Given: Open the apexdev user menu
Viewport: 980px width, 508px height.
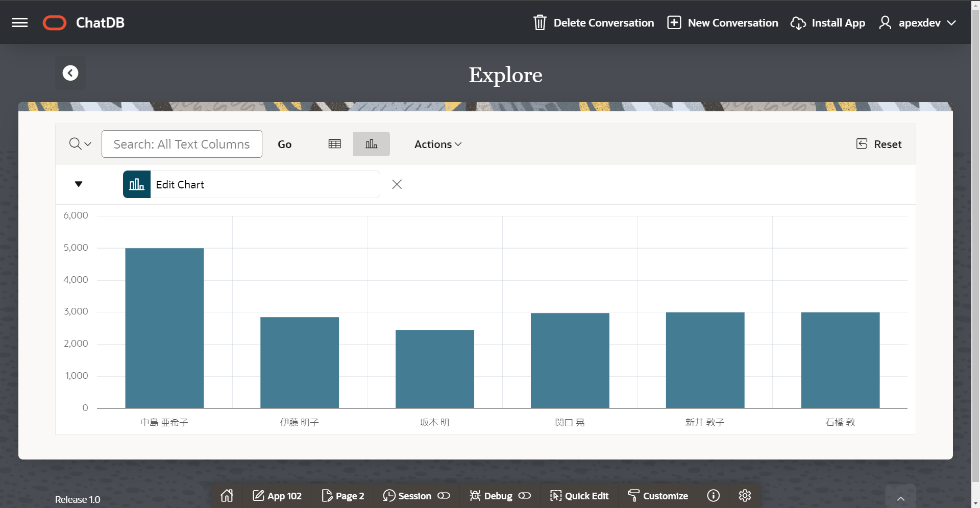Looking at the screenshot, I should pyautogui.click(x=918, y=22).
